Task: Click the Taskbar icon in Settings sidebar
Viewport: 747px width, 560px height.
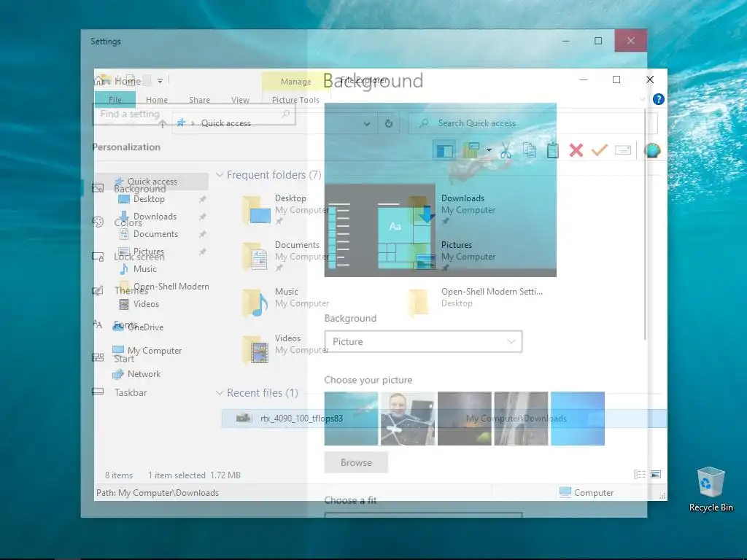Action: pyautogui.click(x=98, y=392)
